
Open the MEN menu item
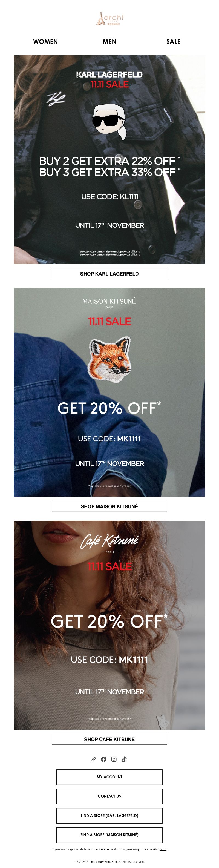coord(109,41)
